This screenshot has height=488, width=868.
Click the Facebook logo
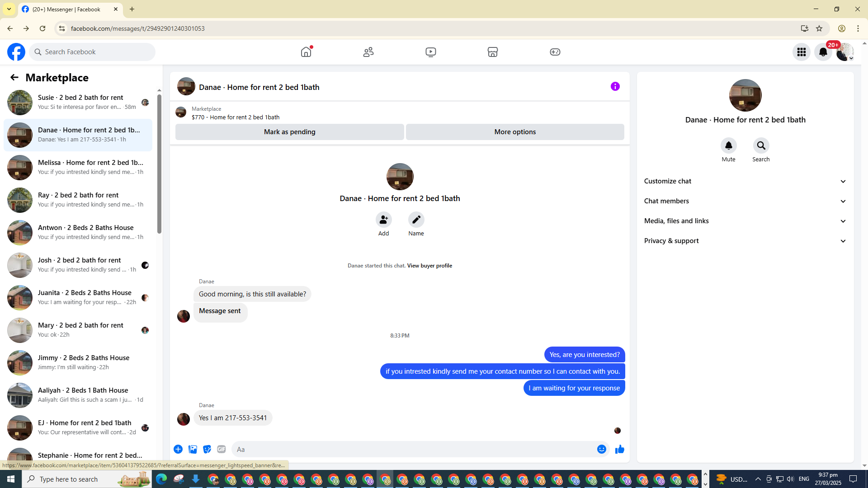(x=16, y=52)
